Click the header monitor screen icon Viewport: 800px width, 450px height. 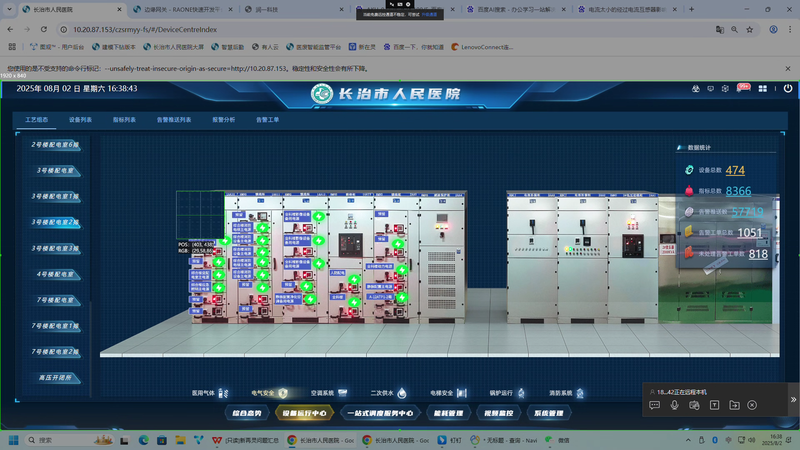tap(710, 89)
